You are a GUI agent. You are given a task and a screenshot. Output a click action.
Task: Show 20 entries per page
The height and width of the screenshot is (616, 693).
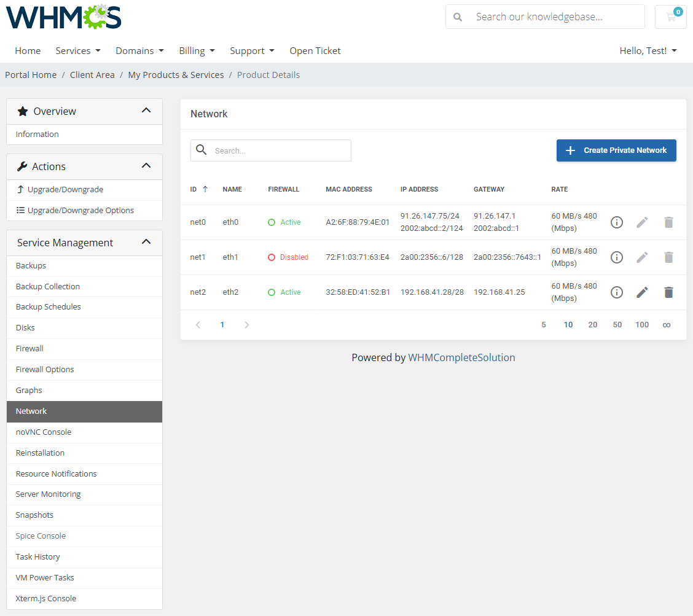[593, 325]
